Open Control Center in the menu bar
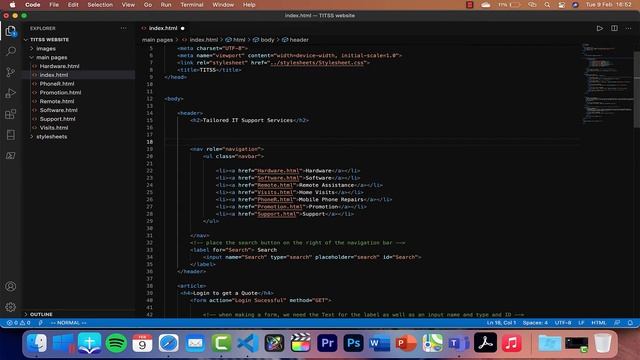Viewport: 640px width, 360px height. 561,5
